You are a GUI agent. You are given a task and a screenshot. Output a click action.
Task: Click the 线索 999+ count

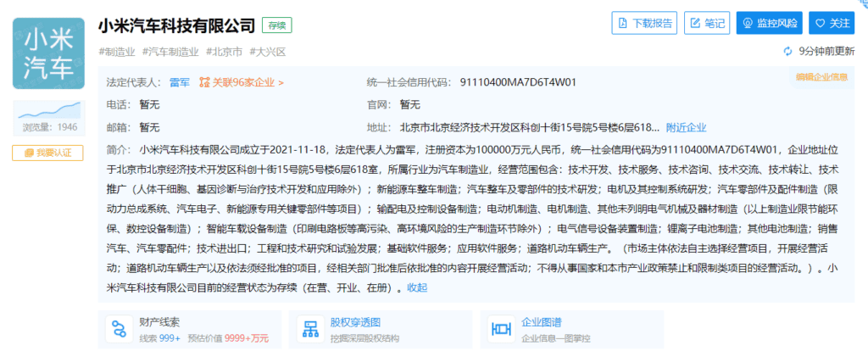159,338
